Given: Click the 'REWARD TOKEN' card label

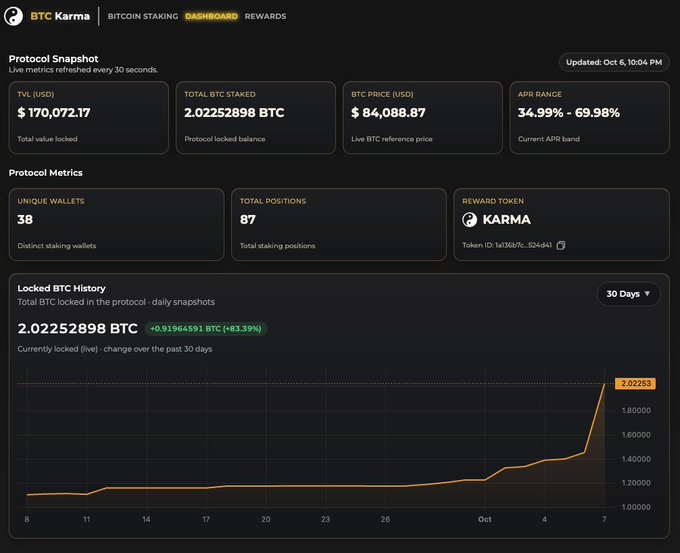Looking at the screenshot, I should pos(493,201).
